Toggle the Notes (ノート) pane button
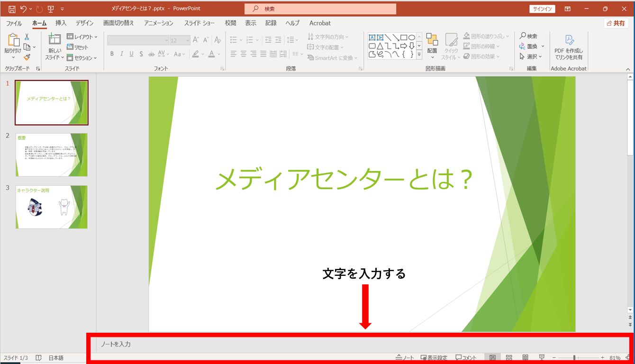635x364 pixels. pyautogui.click(x=405, y=357)
